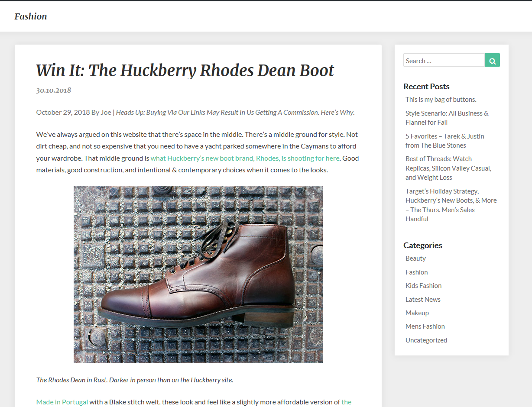Focus the Search input field
Image resolution: width=532 pixels, height=407 pixels.
pyautogui.click(x=444, y=60)
